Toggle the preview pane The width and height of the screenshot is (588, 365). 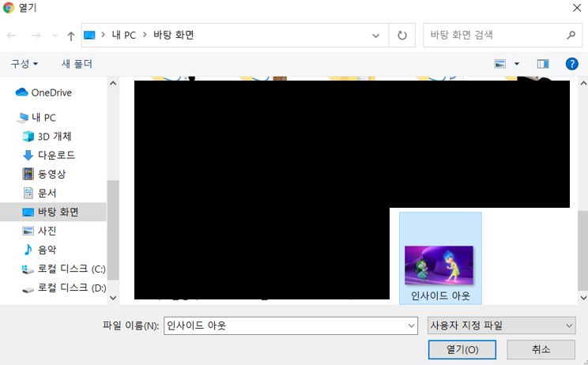[543, 64]
